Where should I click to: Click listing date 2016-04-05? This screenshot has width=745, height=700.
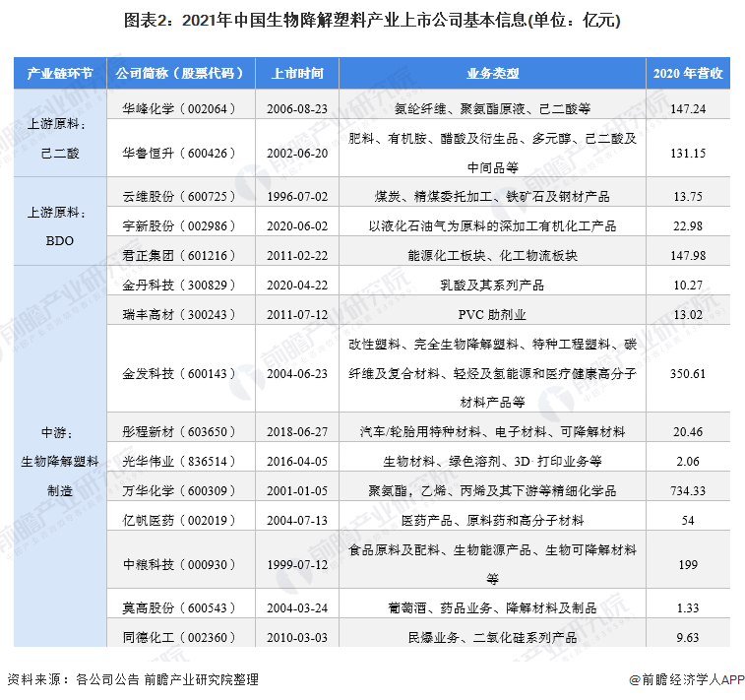[x=297, y=461]
